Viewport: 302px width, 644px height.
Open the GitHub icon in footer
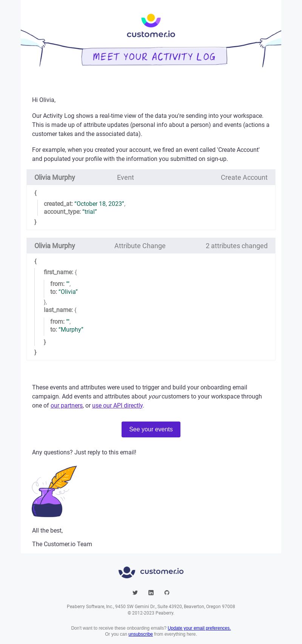167,593
